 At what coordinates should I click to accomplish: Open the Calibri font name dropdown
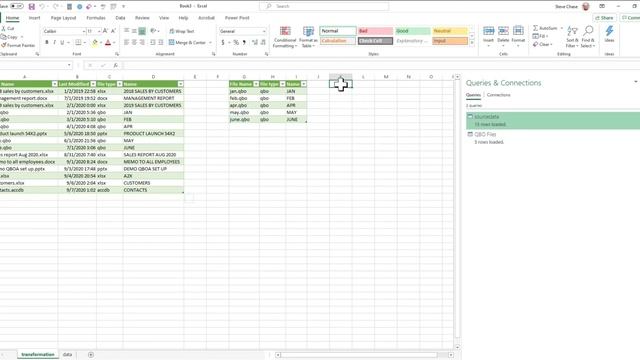[x=84, y=31]
